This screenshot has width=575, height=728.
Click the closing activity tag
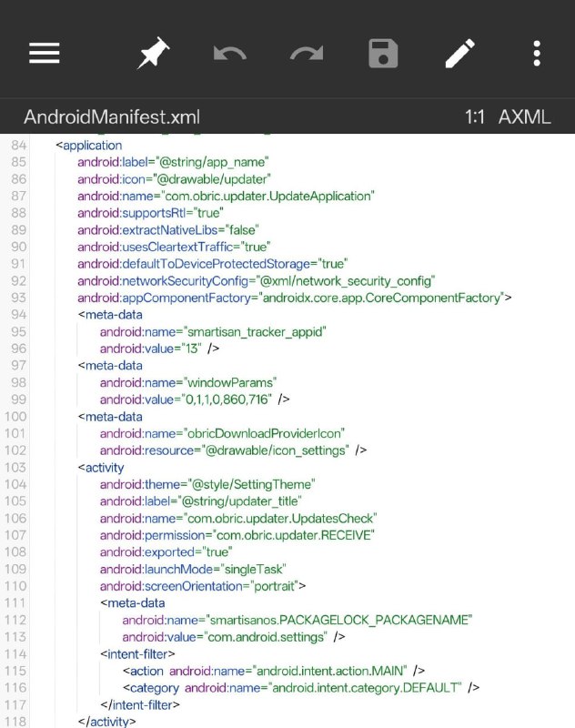[106, 721]
